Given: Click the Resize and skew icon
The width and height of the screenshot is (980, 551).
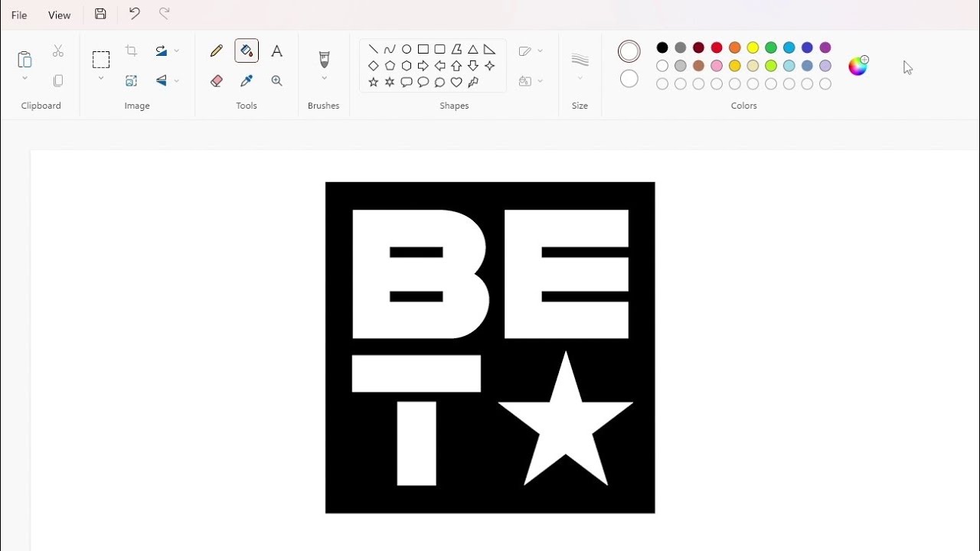Looking at the screenshot, I should (x=132, y=80).
